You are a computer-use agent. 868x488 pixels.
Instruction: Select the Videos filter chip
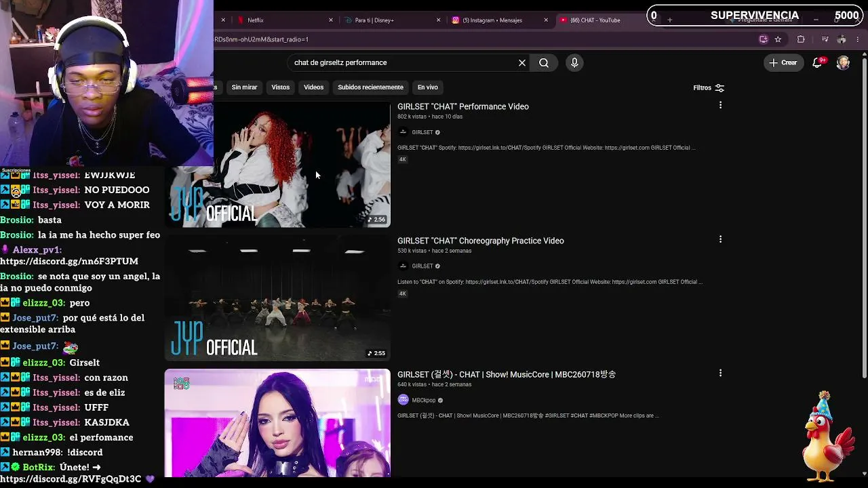(313, 87)
